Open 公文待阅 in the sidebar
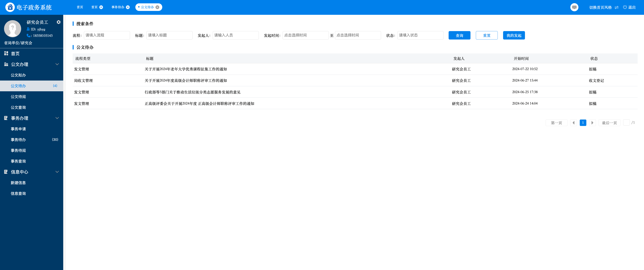Viewport: 644px width, 270px height. coord(18,97)
